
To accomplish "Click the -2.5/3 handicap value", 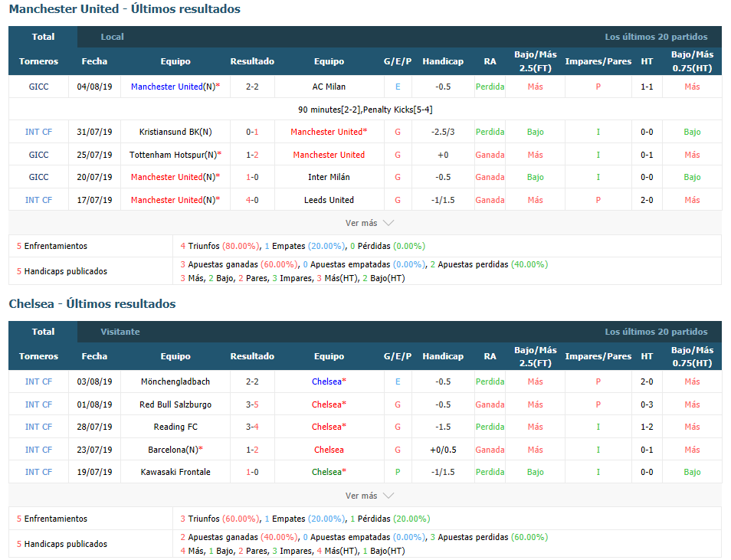I will (443, 132).
